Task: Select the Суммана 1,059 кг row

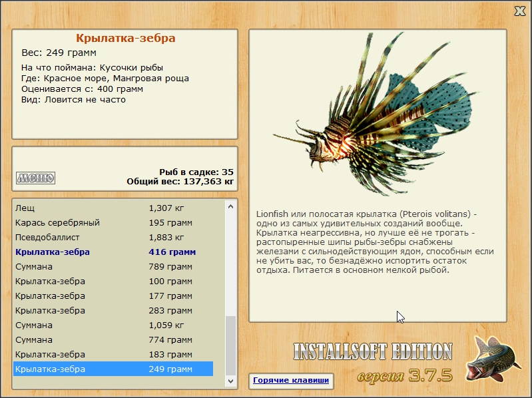Action: [x=113, y=325]
